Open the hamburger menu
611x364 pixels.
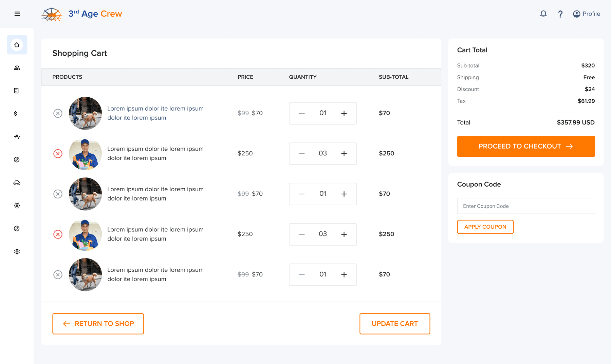[x=17, y=14]
